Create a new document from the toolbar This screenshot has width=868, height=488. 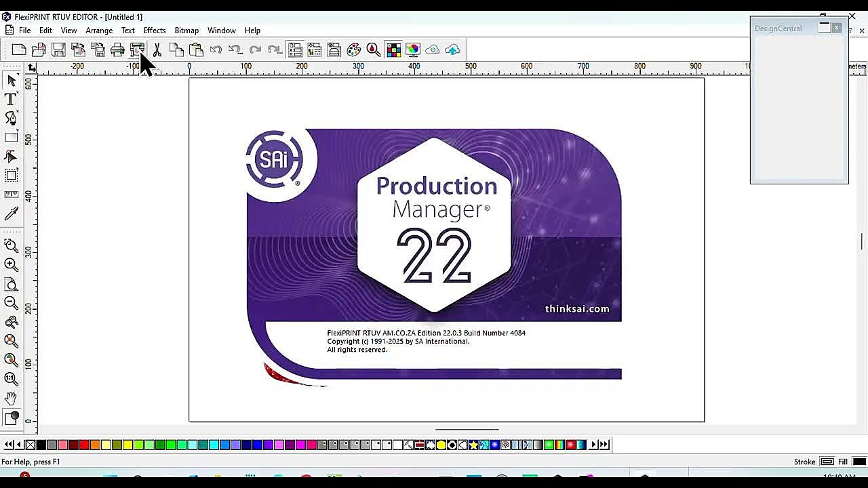point(19,49)
